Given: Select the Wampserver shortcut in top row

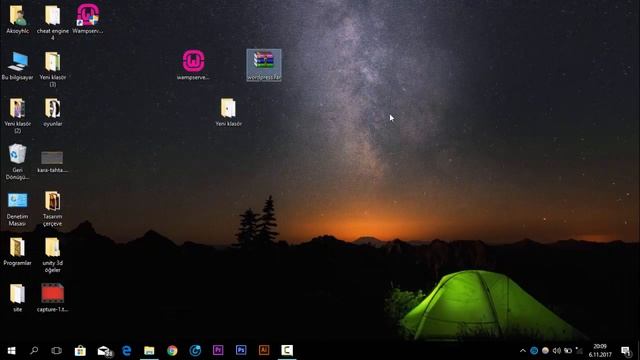Looking at the screenshot, I should (x=88, y=19).
